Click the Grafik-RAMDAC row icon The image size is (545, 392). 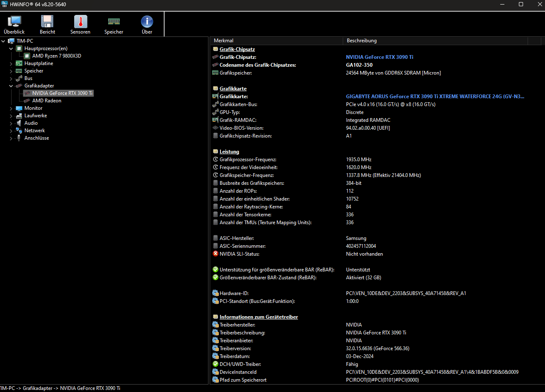click(215, 120)
